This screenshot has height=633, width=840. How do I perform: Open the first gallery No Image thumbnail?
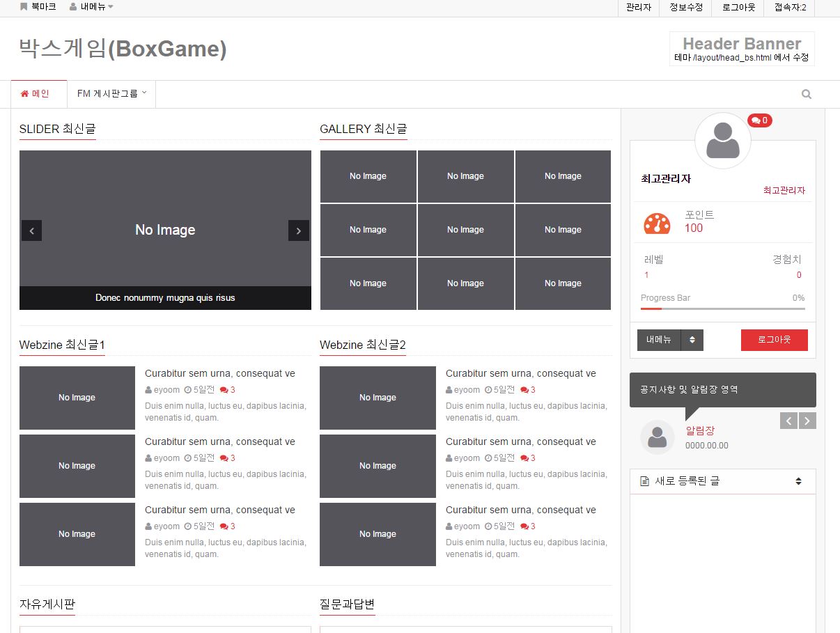pyautogui.click(x=368, y=176)
